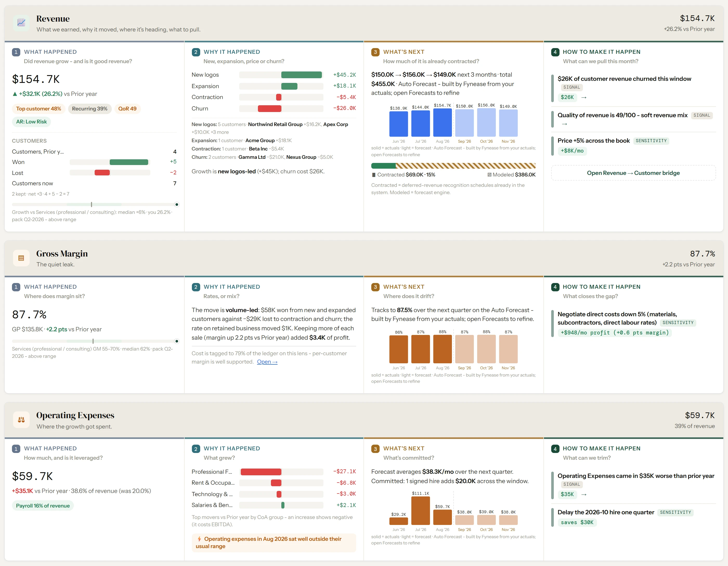
Task: Click the Jul '26 opex bar $111.1K
Action: pyautogui.click(x=420, y=511)
